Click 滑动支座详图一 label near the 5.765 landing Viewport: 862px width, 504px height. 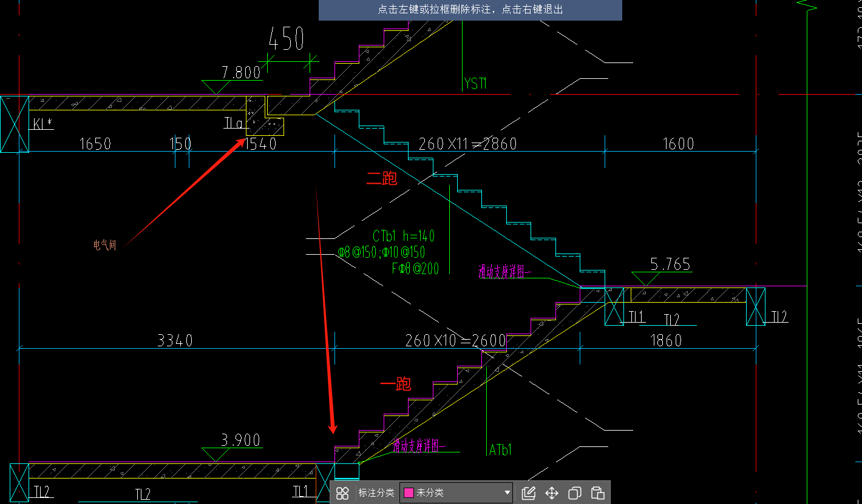pyautogui.click(x=505, y=272)
